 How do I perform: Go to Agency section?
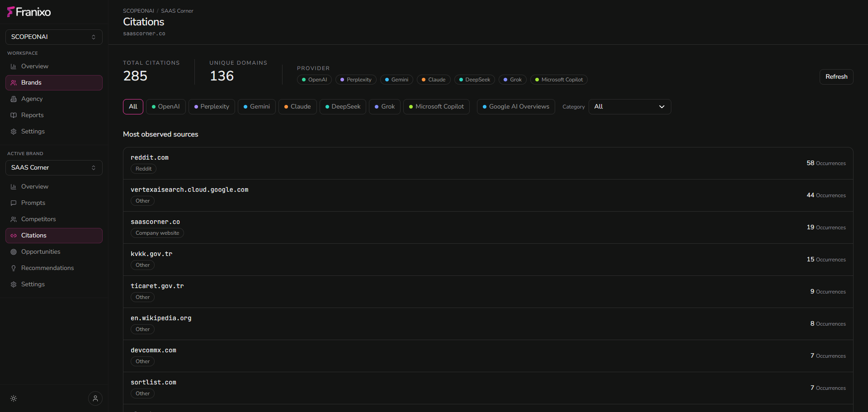click(x=54, y=99)
